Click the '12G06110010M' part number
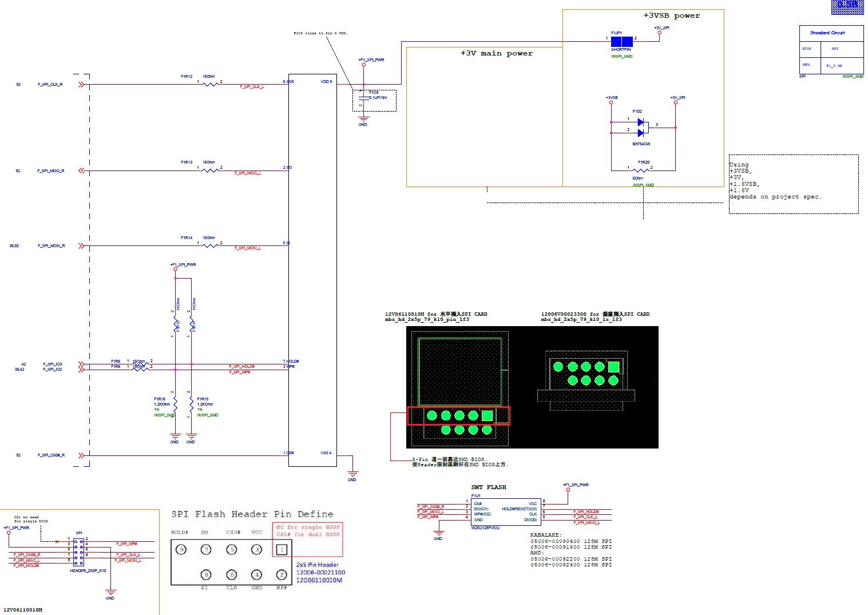Screen dimensions: 868x615 pos(319,580)
